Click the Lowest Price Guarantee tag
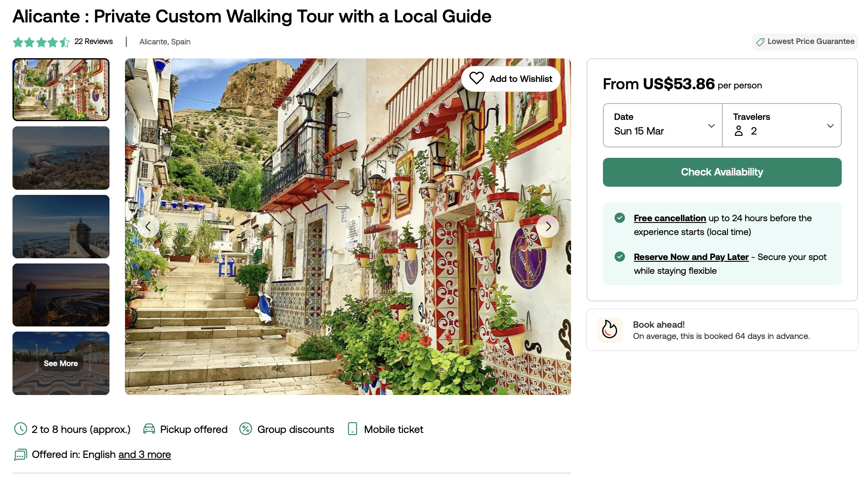Viewport: 868px width, 489px height. (805, 42)
